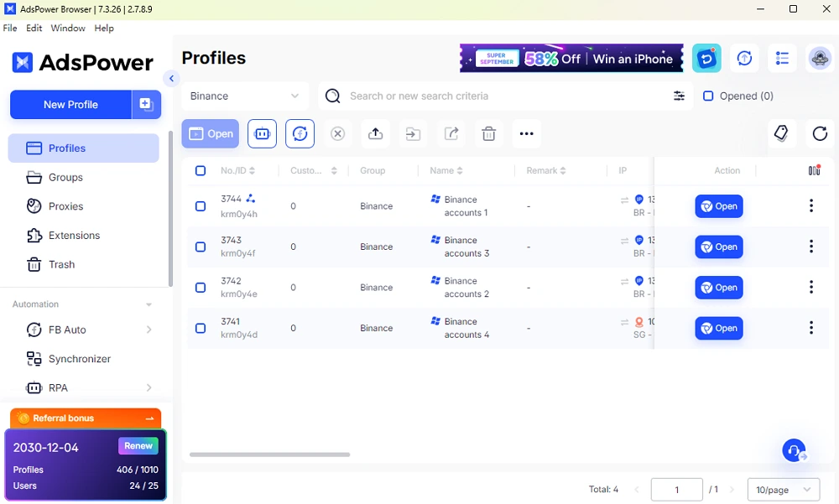The image size is (839, 504).
Task: Click the upload toolbar icon
Action: (376, 134)
